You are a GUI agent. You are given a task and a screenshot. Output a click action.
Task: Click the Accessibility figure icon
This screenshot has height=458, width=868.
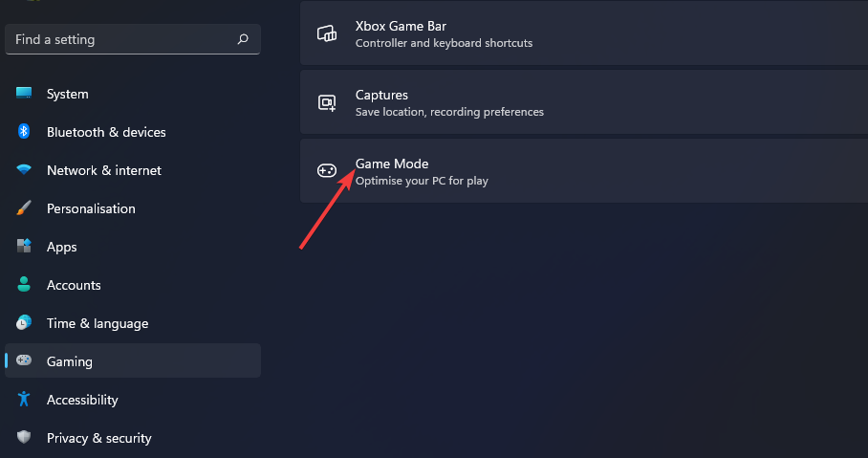24,400
